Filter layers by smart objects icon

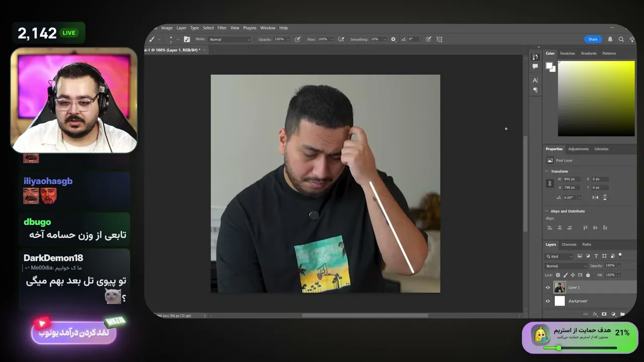[x=612, y=256]
